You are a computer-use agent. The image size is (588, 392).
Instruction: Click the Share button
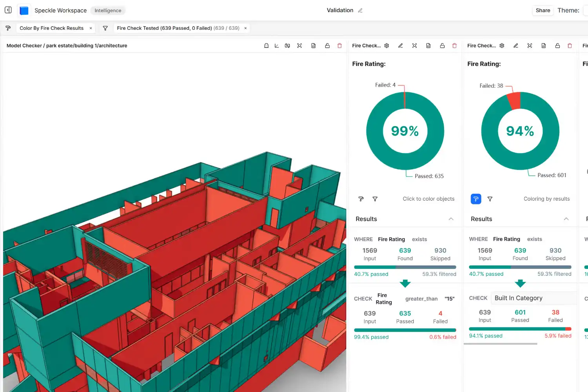pyautogui.click(x=543, y=11)
